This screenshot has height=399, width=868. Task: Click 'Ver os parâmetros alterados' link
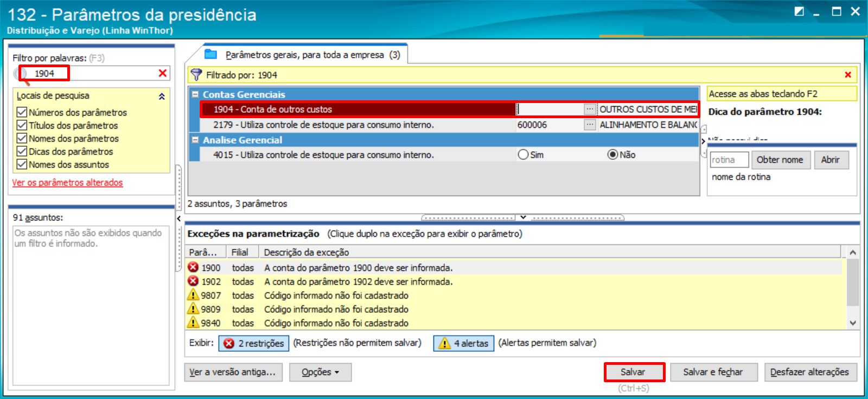(68, 183)
